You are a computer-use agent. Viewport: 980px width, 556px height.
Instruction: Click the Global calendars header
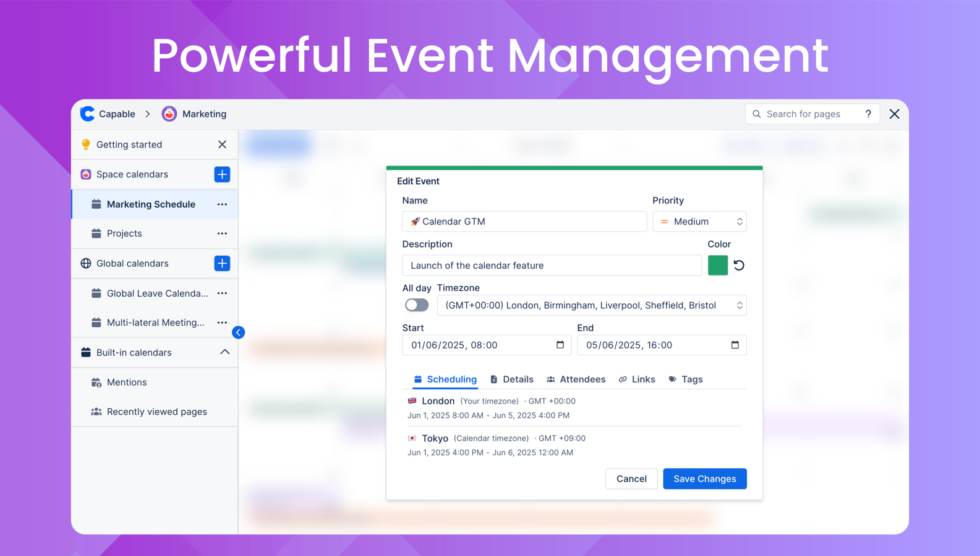click(x=155, y=263)
